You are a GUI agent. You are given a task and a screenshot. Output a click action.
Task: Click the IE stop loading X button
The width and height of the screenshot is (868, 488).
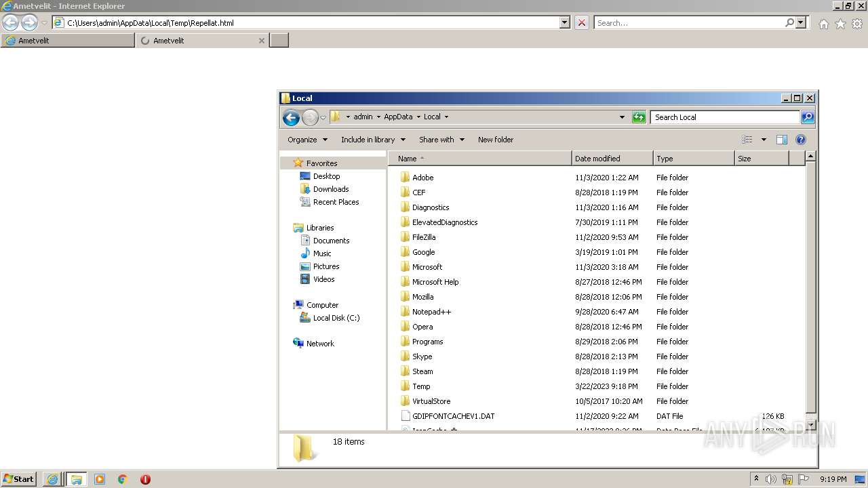coord(582,23)
